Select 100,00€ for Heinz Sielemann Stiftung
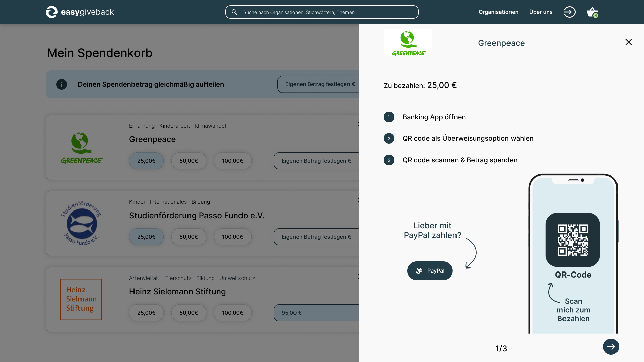Image resolution: width=644 pixels, height=362 pixels. pyautogui.click(x=233, y=313)
